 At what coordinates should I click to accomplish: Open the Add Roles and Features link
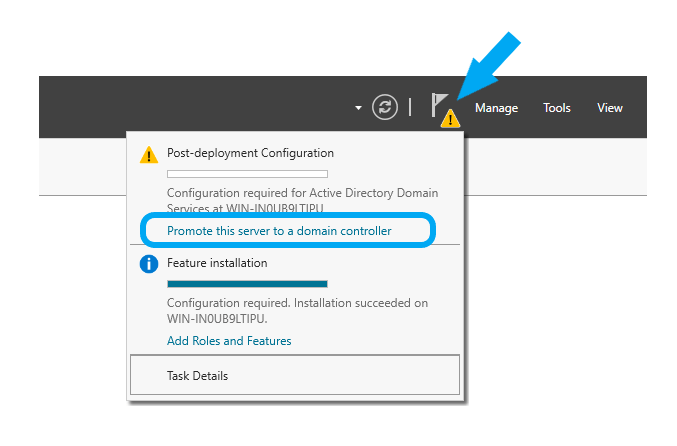pos(229,341)
